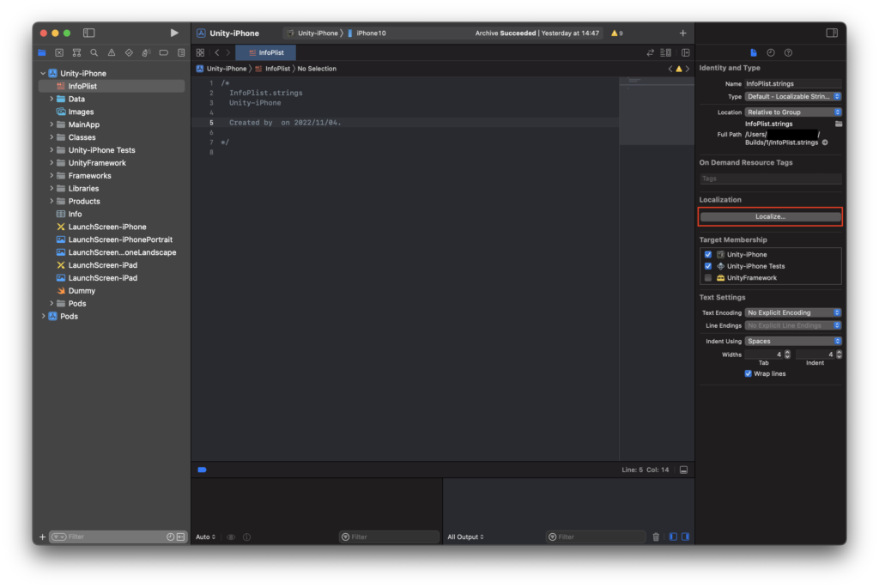Uncheck Unity-iPhone target membership
879x588 pixels.
pyautogui.click(x=708, y=255)
